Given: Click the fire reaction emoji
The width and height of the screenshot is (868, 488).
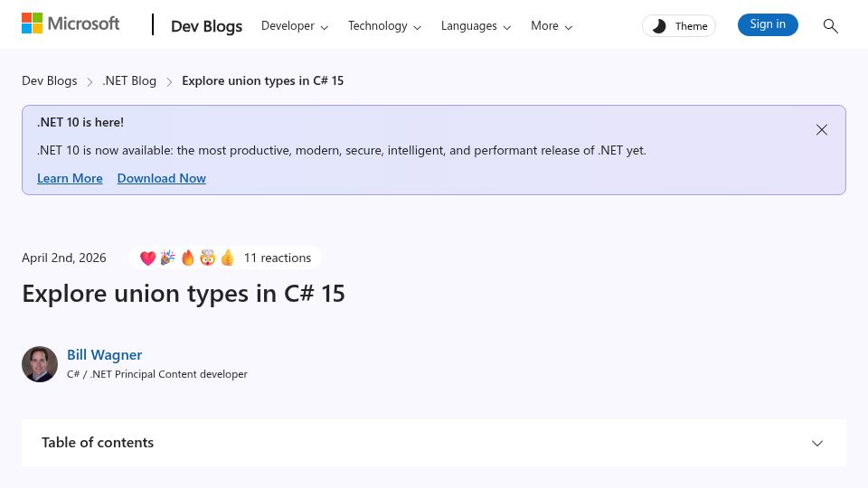Looking at the screenshot, I should coord(188,258).
